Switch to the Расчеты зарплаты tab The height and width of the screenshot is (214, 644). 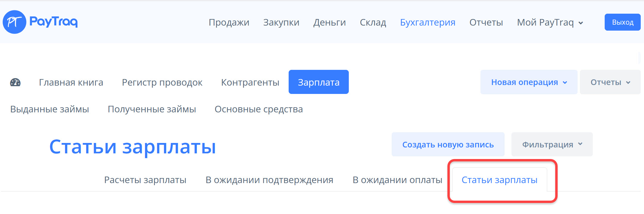[145, 180]
